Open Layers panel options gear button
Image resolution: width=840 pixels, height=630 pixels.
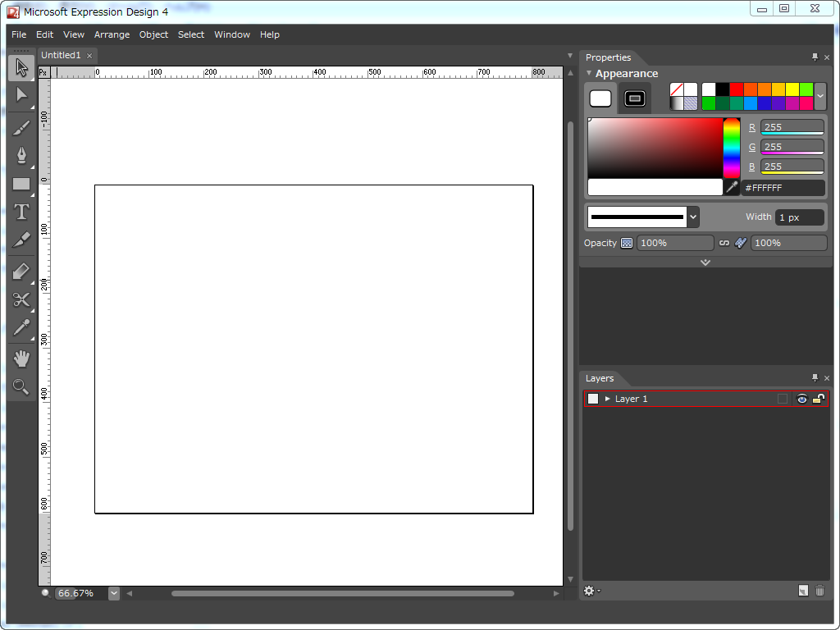click(x=591, y=591)
